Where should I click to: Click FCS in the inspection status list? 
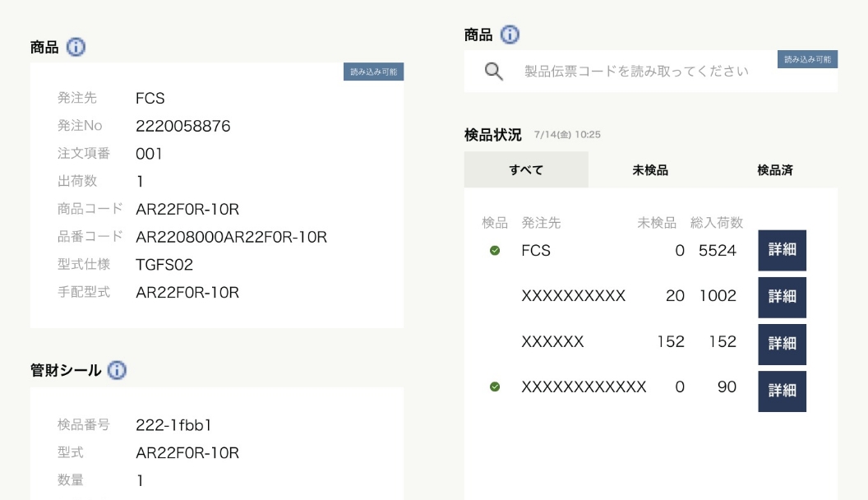[536, 250]
